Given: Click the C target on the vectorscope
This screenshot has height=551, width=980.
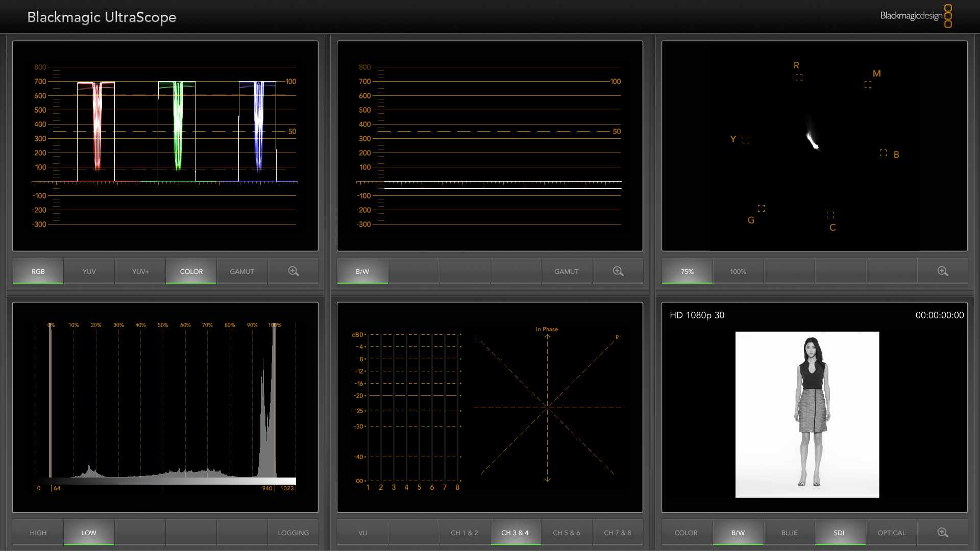Looking at the screenshot, I should [830, 215].
